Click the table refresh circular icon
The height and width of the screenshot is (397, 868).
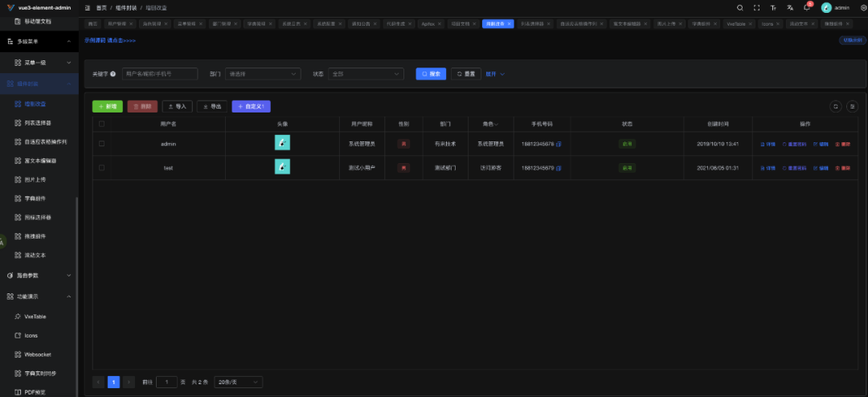point(836,106)
